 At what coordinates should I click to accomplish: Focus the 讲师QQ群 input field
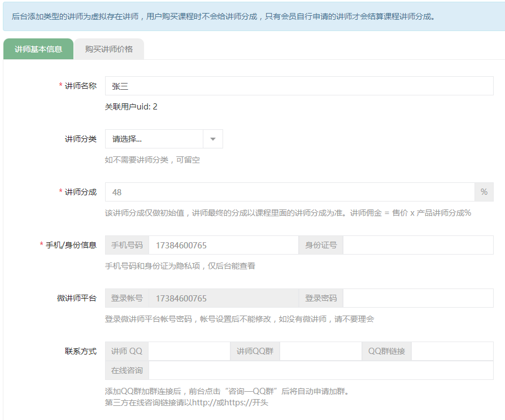(x=321, y=351)
